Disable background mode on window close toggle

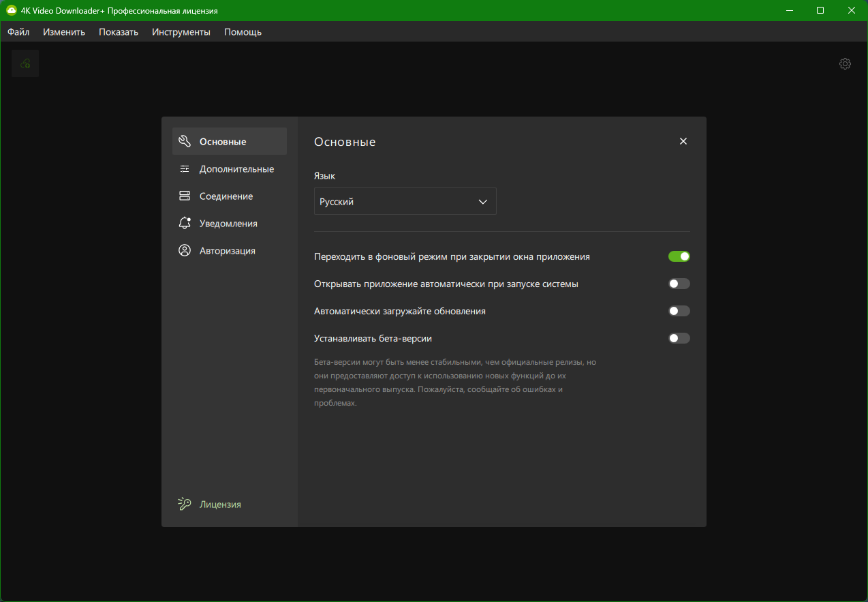click(679, 256)
